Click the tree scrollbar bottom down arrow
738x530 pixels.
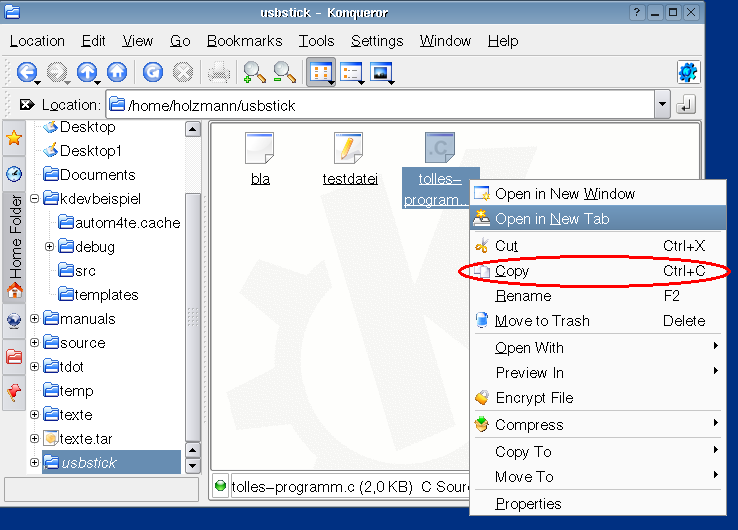pyautogui.click(x=193, y=466)
